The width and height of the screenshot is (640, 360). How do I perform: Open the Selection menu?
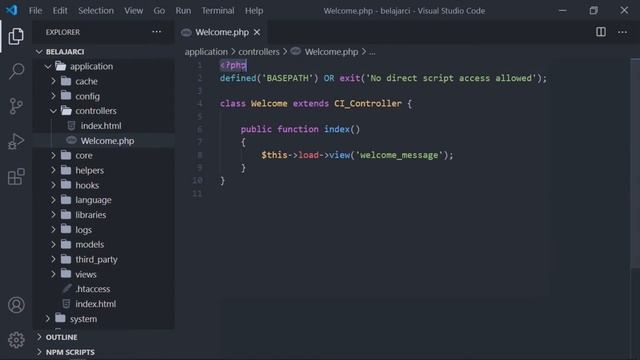click(96, 11)
